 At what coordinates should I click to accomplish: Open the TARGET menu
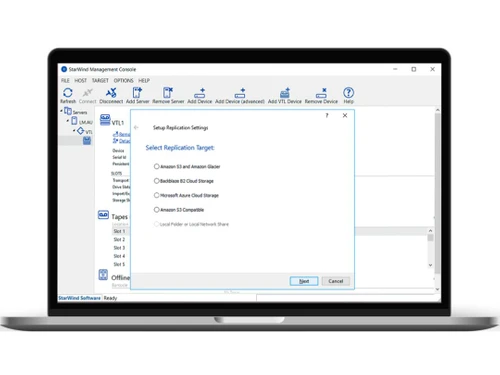pos(100,80)
